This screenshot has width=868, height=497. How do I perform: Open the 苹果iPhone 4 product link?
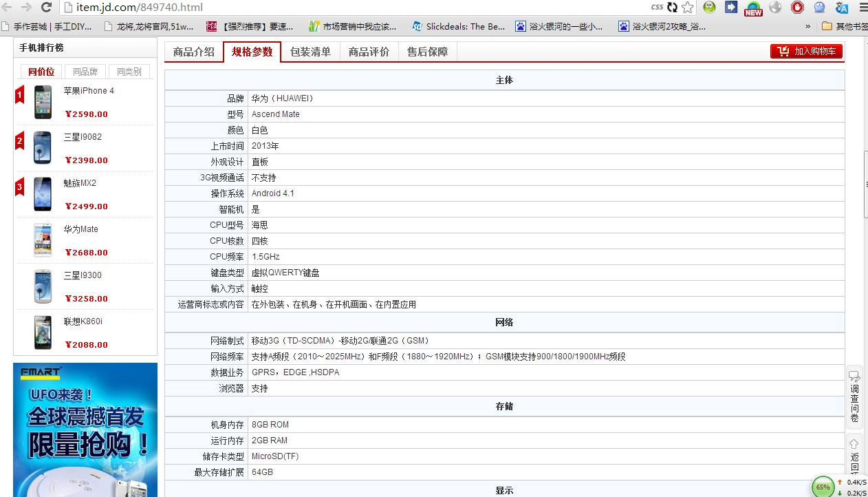89,91
